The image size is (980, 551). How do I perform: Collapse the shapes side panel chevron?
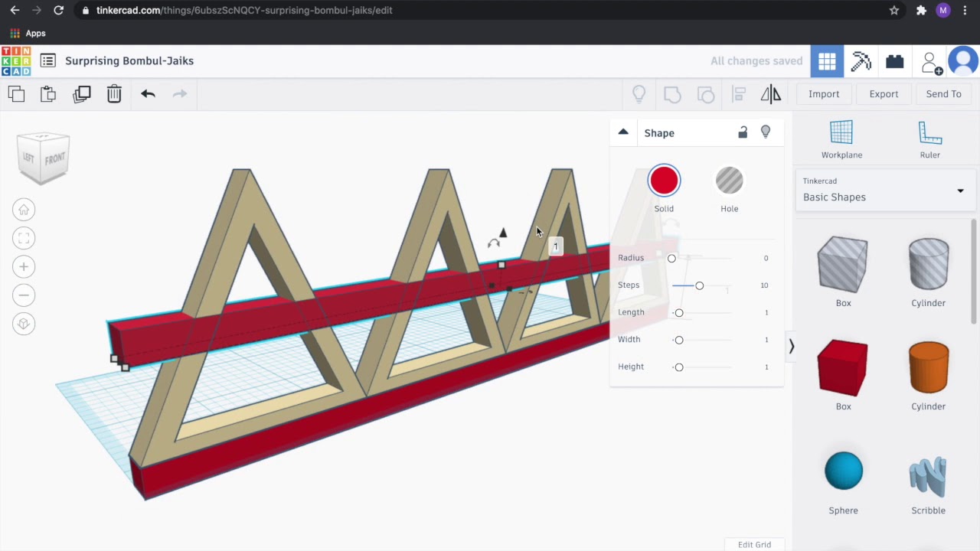(x=792, y=347)
